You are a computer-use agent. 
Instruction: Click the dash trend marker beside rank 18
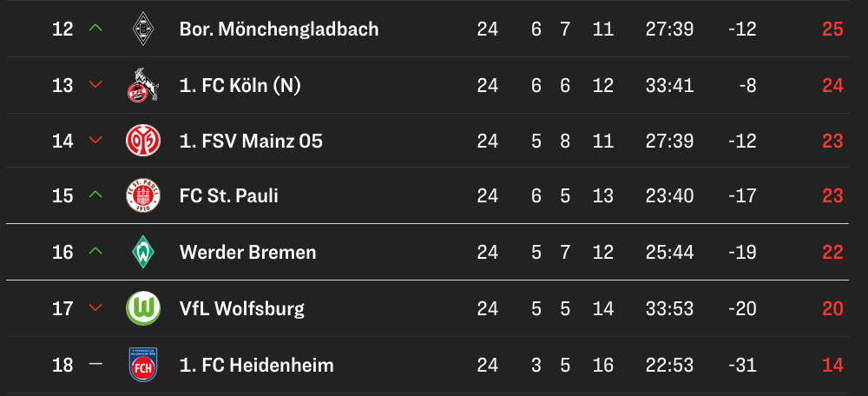click(x=95, y=365)
